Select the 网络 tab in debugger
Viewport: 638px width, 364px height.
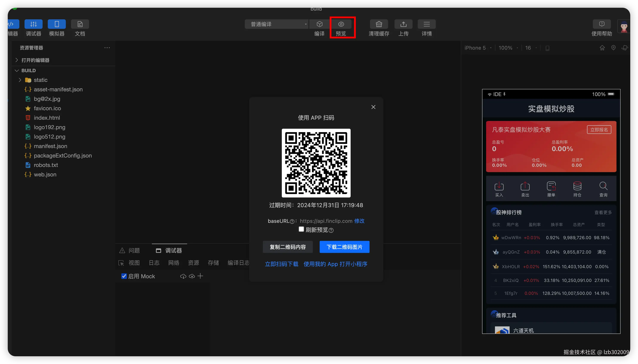click(x=174, y=263)
